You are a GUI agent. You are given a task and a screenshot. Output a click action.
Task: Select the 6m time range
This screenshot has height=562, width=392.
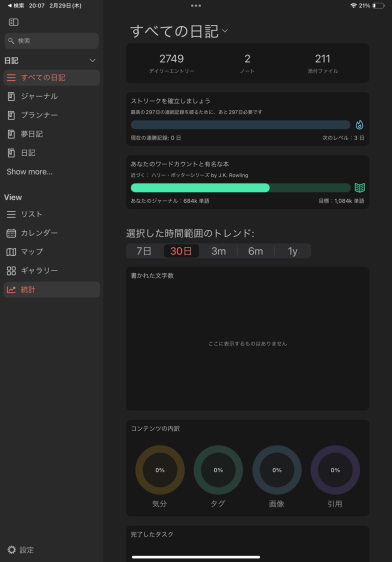point(255,251)
